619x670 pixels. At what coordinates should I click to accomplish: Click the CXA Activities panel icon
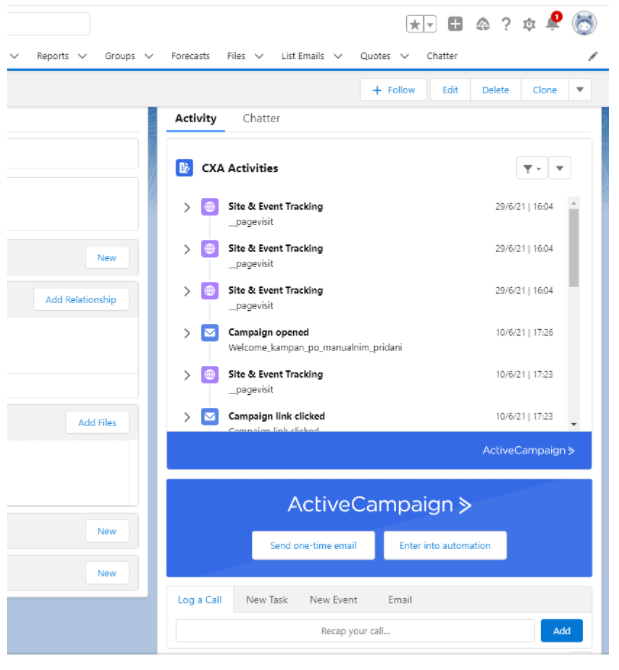tap(184, 168)
